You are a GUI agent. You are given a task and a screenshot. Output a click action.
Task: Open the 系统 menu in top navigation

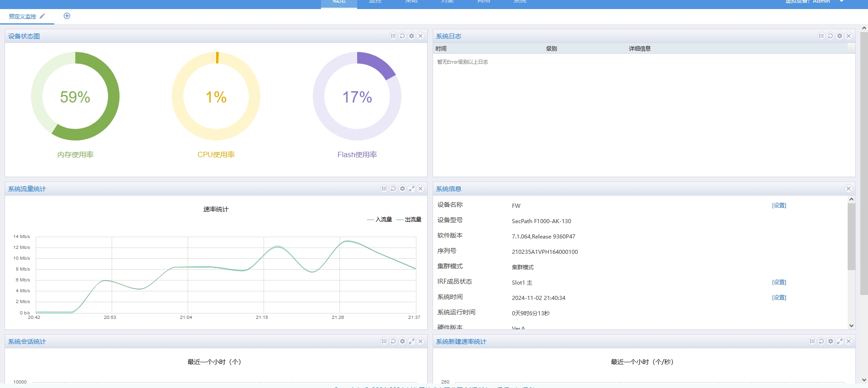[519, 2]
